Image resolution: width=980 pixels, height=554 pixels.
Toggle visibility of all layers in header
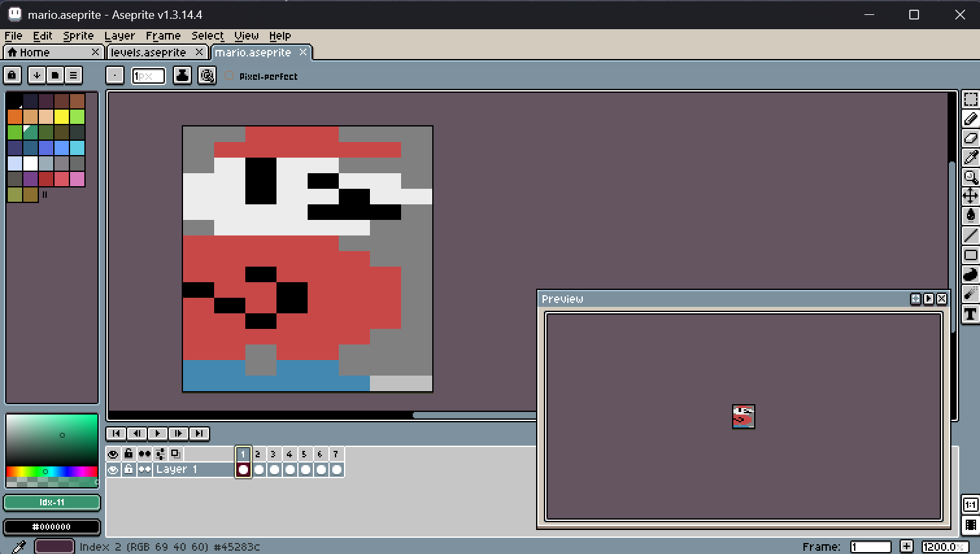pos(113,454)
